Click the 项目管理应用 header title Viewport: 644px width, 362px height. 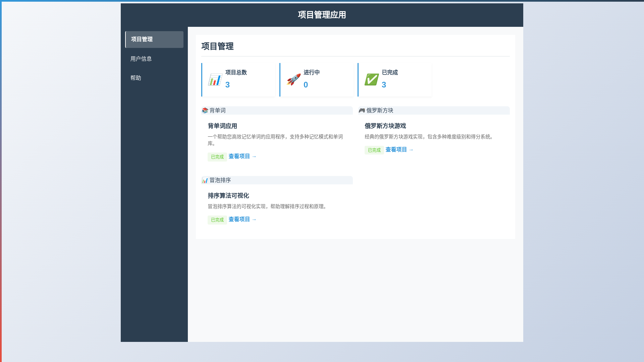(x=322, y=15)
